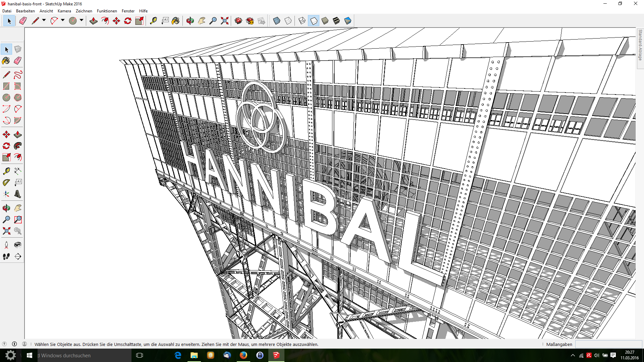Activate the Push/Pull tool in top toolbar
This screenshot has width=644, height=362.
(x=94, y=21)
